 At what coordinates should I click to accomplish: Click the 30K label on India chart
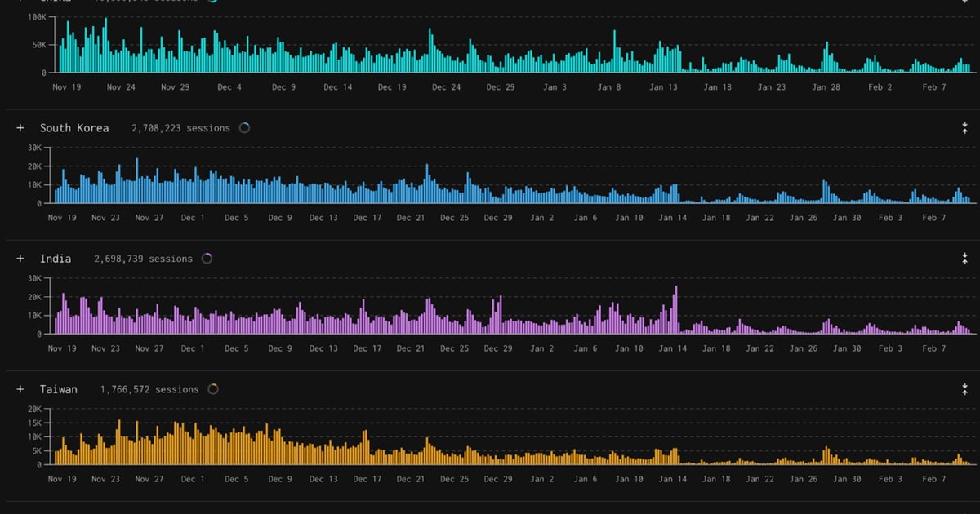(34, 278)
